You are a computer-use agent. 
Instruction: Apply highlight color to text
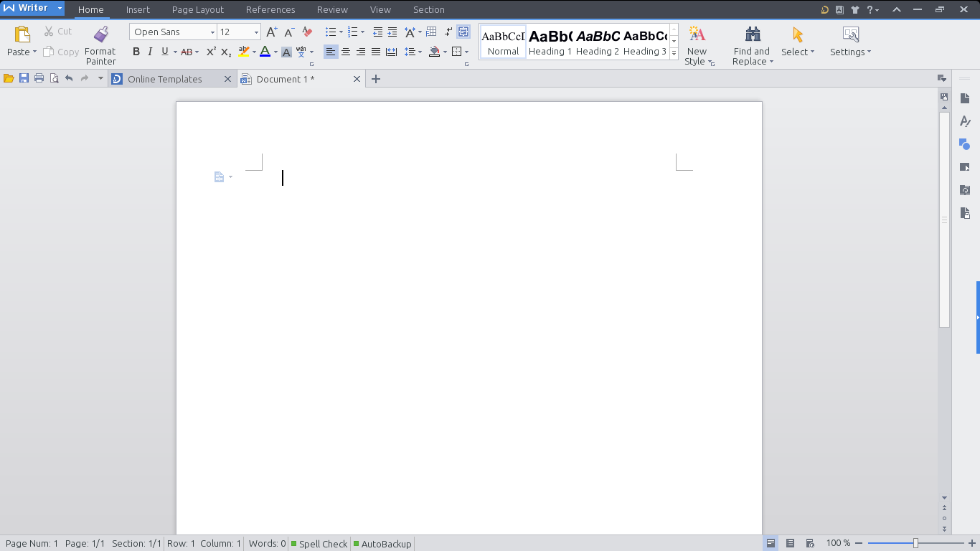tap(244, 52)
